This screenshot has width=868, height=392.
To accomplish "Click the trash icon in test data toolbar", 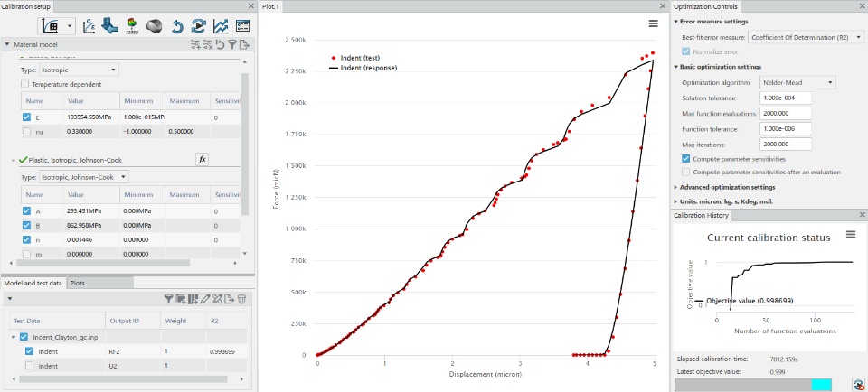I will (x=241, y=299).
